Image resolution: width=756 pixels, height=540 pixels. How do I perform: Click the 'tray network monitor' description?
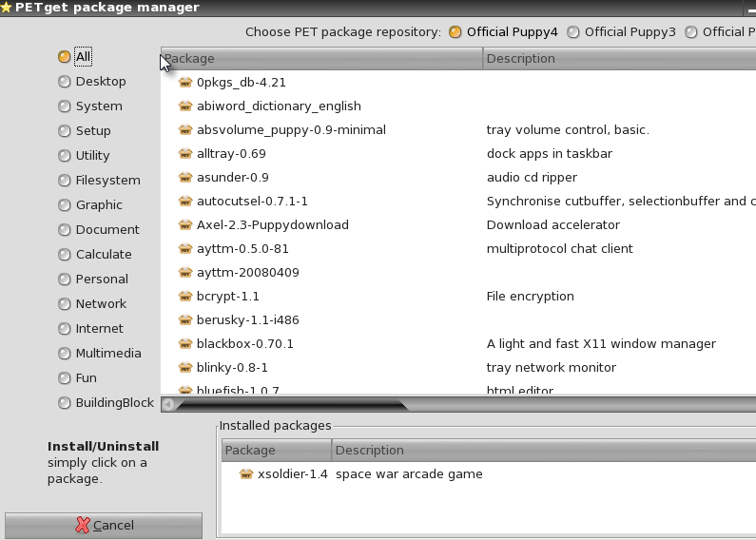pyautogui.click(x=552, y=367)
